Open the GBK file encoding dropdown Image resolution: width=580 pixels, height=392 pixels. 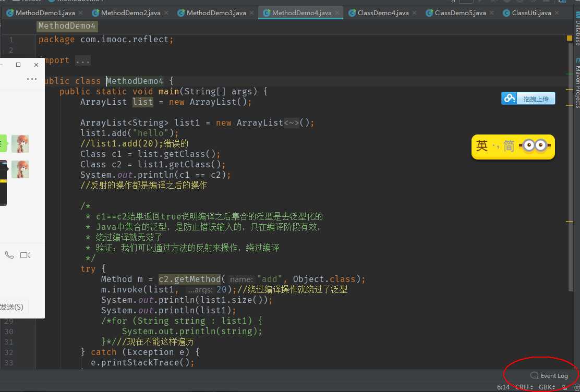click(547, 387)
